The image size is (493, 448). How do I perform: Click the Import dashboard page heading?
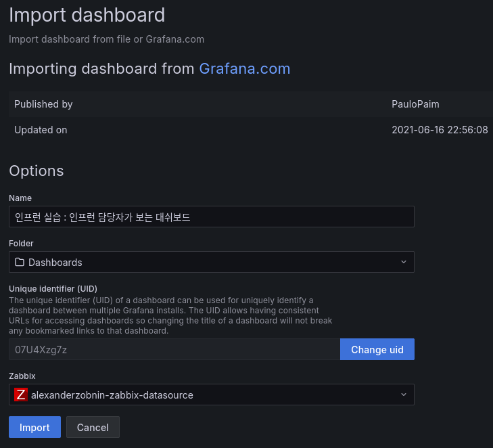click(x=87, y=15)
